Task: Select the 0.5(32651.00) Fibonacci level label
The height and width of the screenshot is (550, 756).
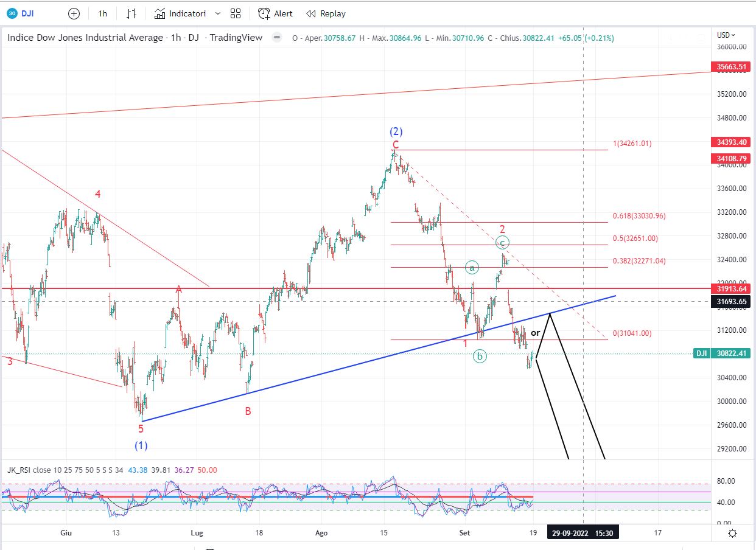Action: pyautogui.click(x=635, y=238)
